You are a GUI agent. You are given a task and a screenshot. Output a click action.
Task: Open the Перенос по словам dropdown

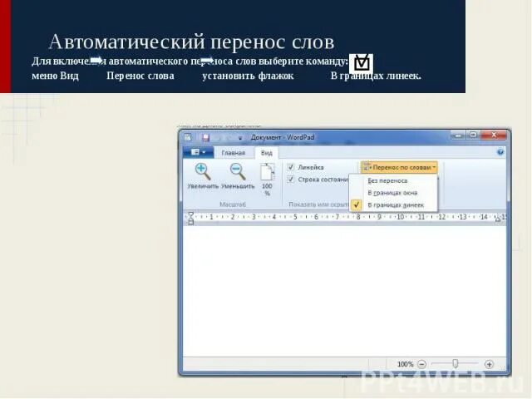click(399, 167)
